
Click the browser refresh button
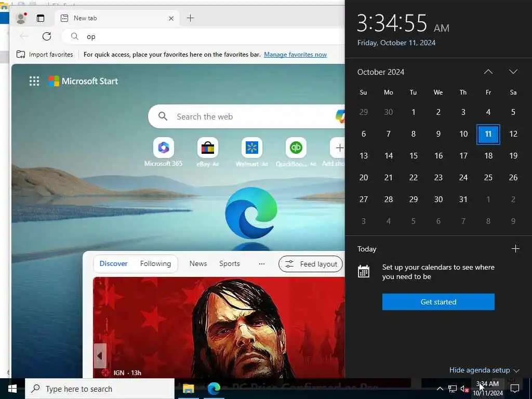(x=47, y=36)
